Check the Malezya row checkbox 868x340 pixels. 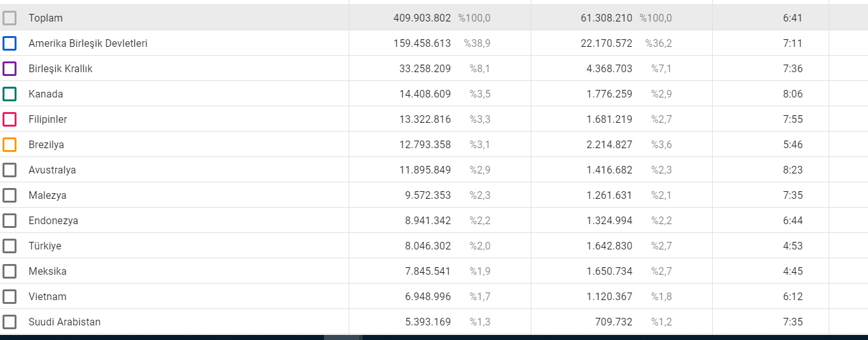(10, 195)
